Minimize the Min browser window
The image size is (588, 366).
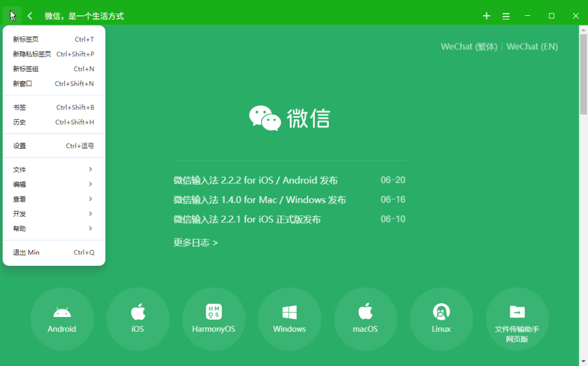pyautogui.click(x=527, y=16)
